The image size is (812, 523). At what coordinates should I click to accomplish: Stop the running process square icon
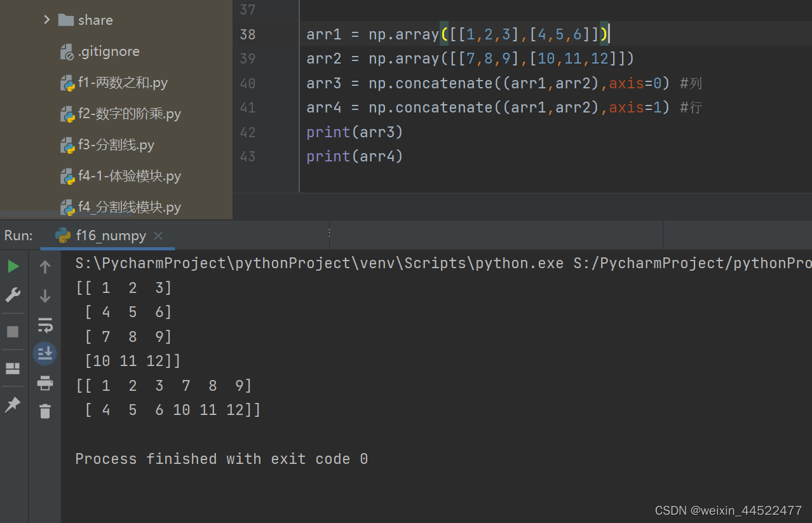pos(13,332)
